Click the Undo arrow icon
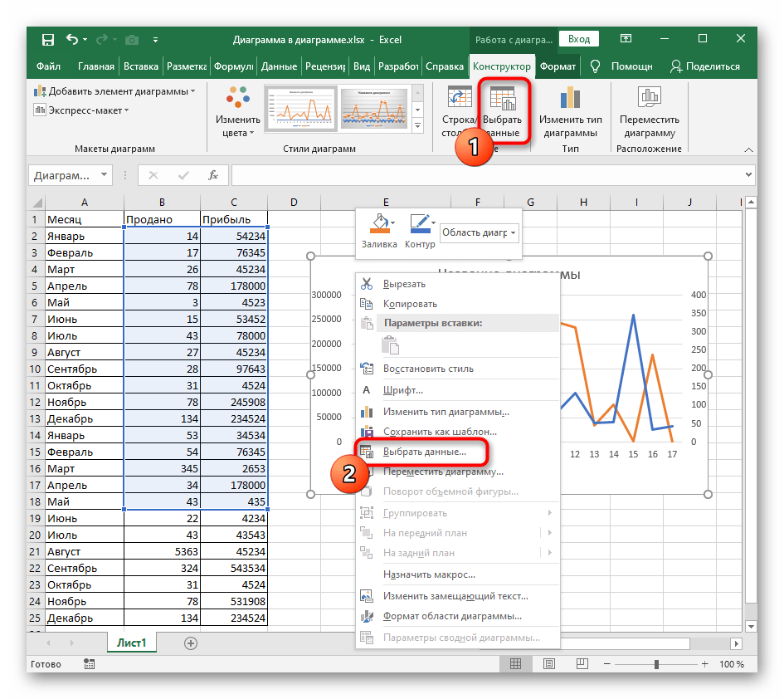This screenshot has width=784, height=699. click(71, 39)
